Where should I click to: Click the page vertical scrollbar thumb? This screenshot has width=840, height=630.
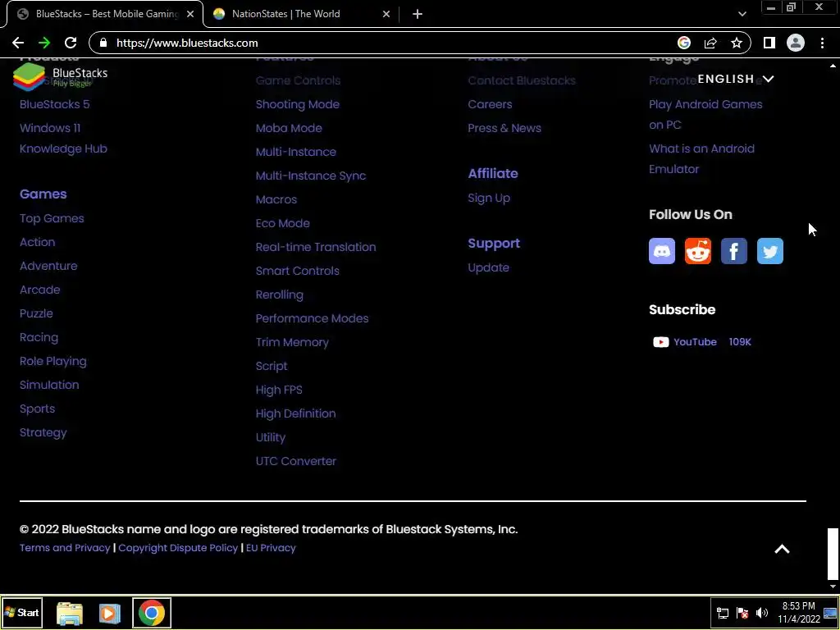(x=833, y=554)
